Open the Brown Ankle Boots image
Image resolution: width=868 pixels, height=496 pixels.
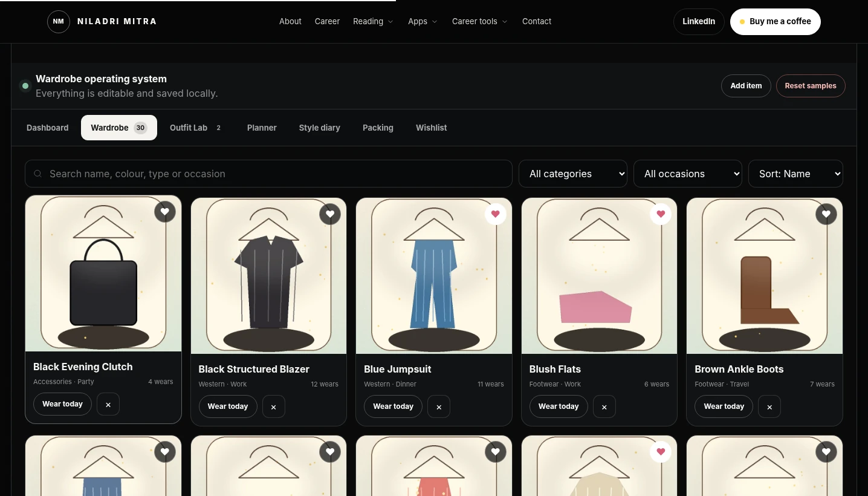pyautogui.click(x=765, y=276)
